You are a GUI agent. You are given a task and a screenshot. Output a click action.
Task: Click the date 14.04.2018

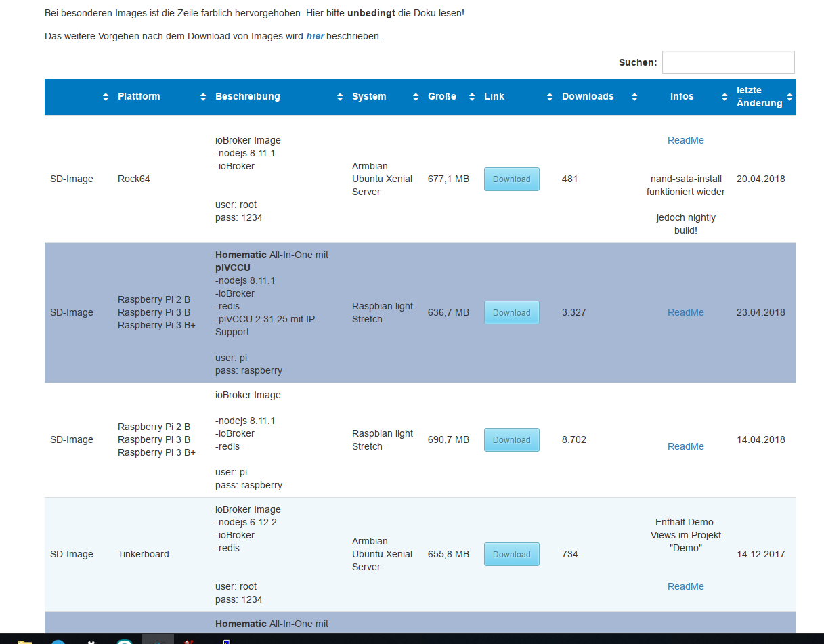point(761,439)
